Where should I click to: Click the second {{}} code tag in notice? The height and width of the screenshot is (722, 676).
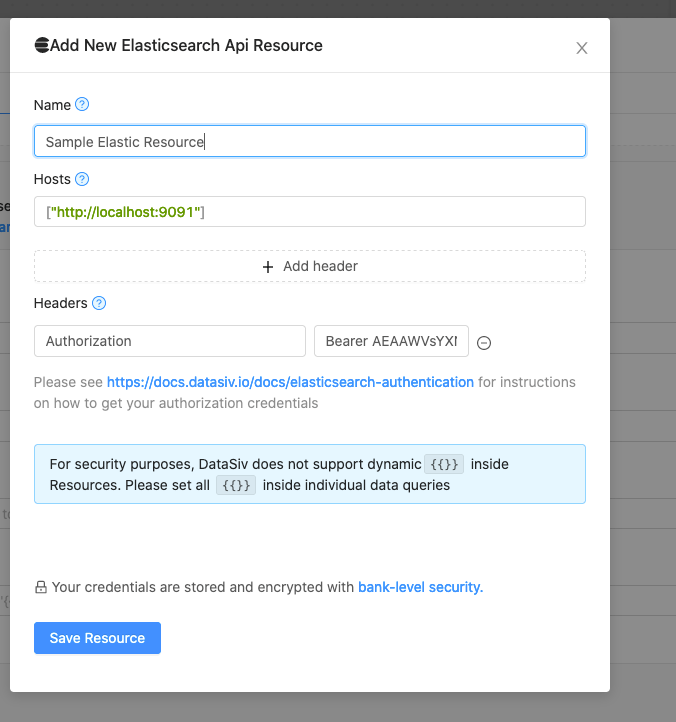[x=236, y=485]
